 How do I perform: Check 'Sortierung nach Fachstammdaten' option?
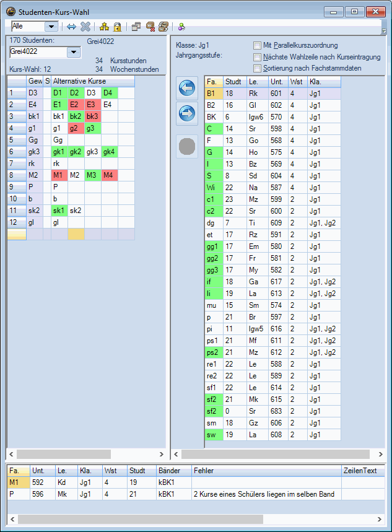(257, 68)
